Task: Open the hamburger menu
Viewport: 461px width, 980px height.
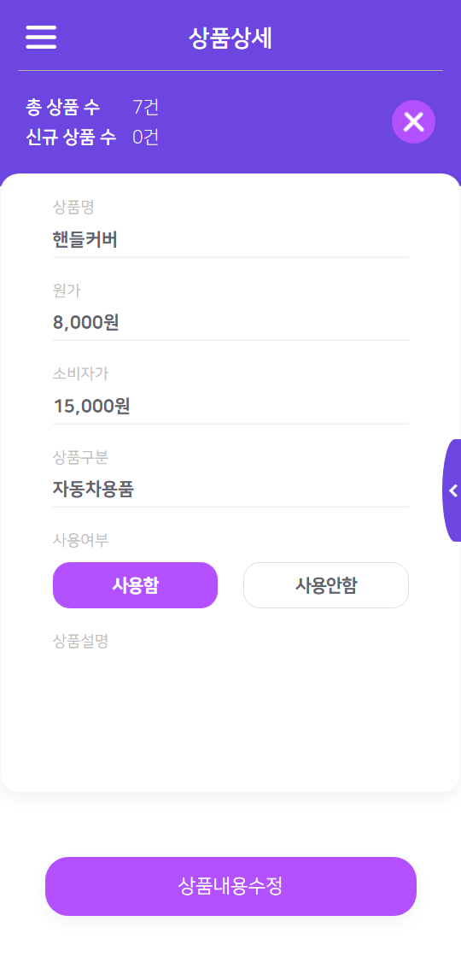Action: 41,38
